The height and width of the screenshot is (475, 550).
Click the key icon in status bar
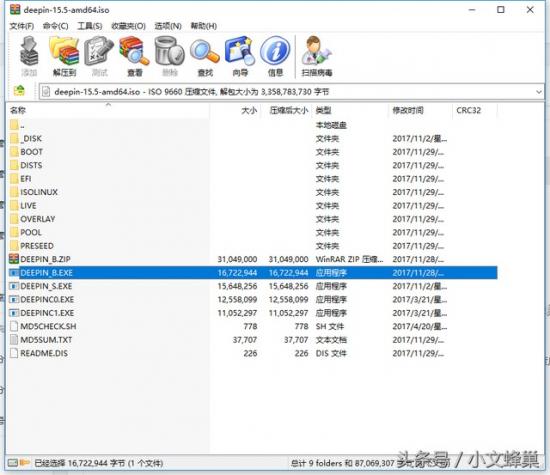point(25,463)
